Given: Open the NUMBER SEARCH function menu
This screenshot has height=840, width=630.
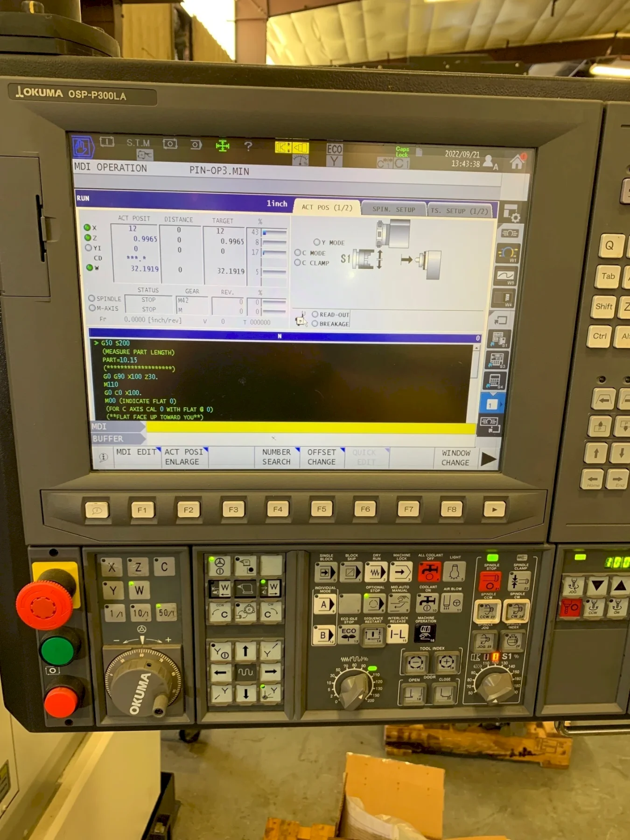Looking at the screenshot, I should 277,457.
